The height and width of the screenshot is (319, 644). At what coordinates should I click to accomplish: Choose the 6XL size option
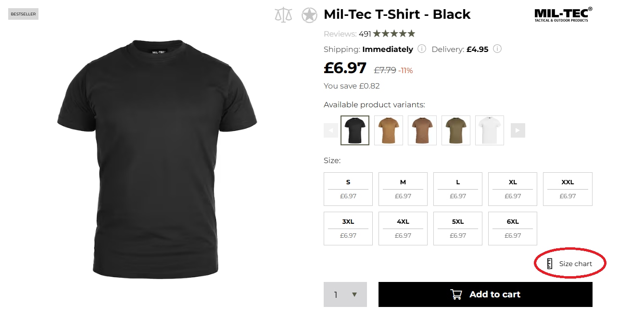coord(512,228)
